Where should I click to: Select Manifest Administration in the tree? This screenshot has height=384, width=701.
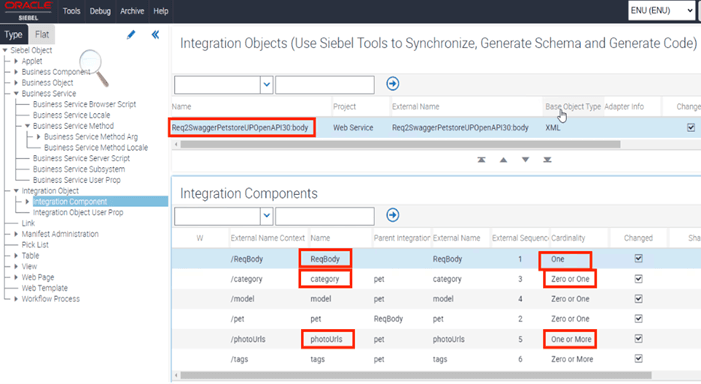click(x=60, y=234)
